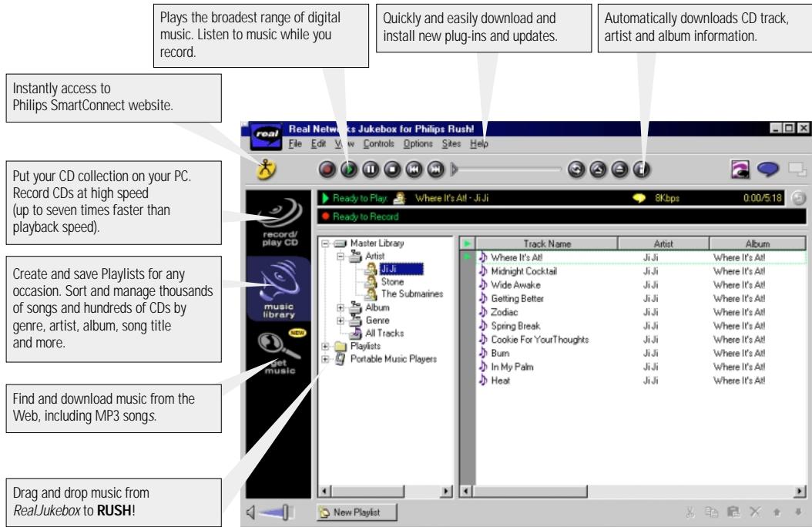The width and height of the screenshot is (812, 527).
Task: Expand the Portable Music Players node
Action: [325, 359]
